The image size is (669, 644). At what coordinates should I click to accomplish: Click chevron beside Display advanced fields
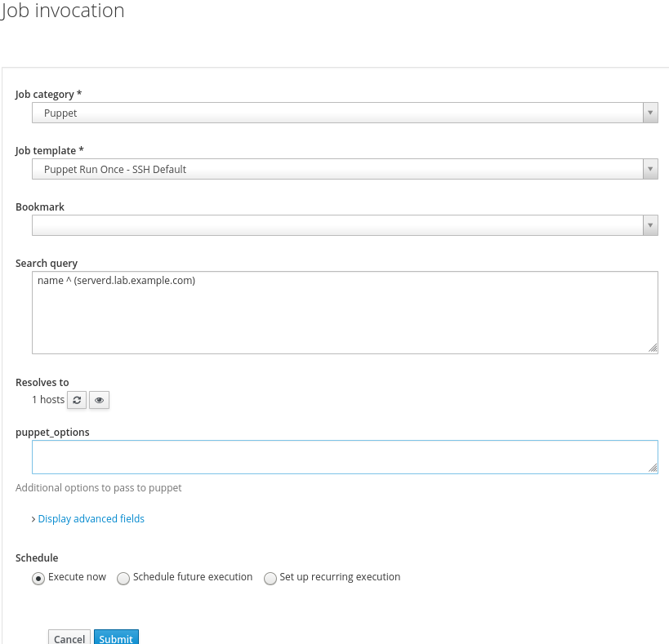click(x=33, y=519)
